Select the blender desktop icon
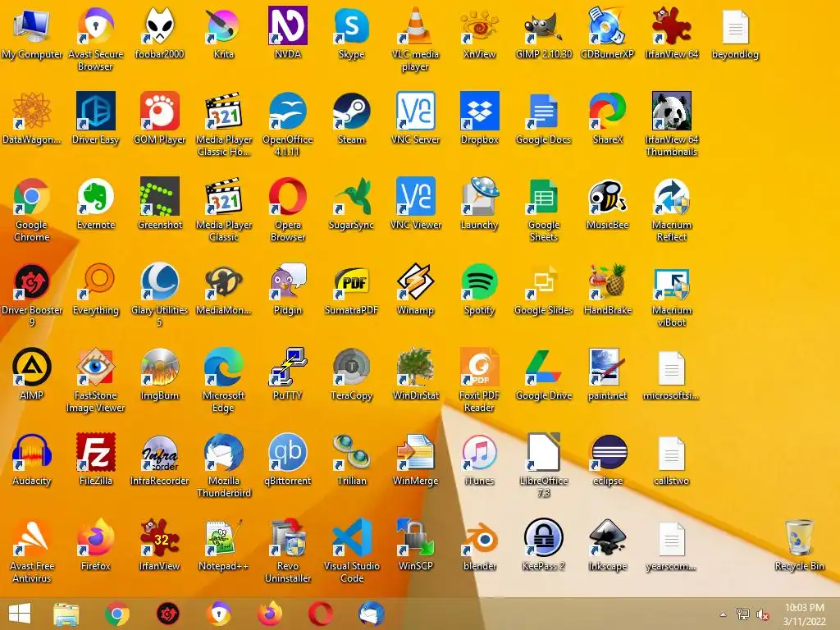The image size is (840, 630). [479, 536]
